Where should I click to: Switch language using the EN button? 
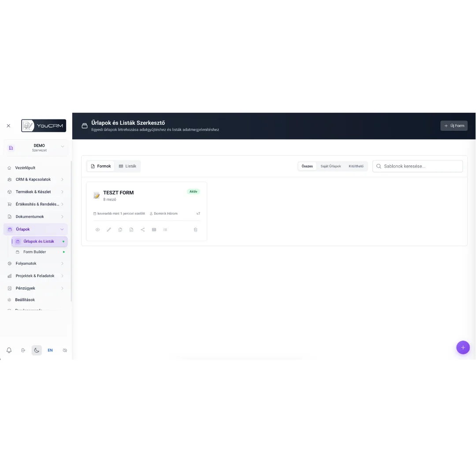(x=50, y=350)
